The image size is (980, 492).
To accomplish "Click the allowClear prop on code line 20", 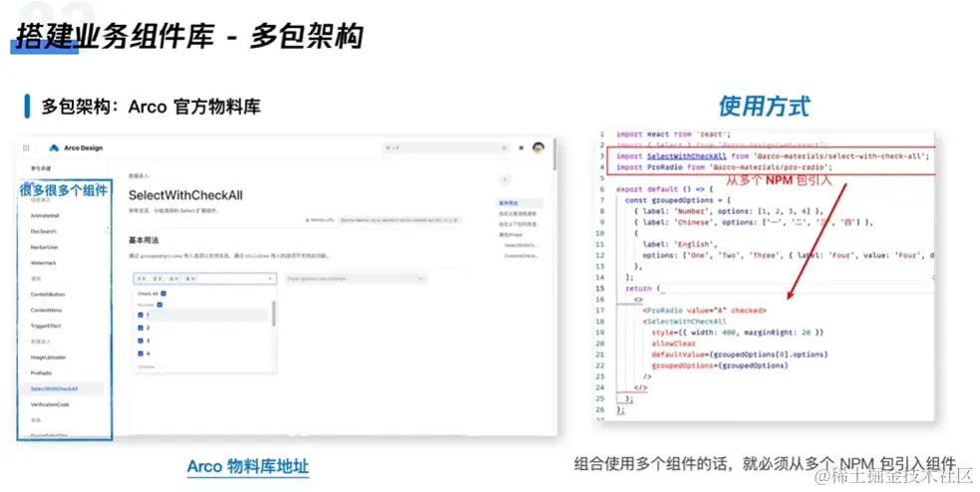I will 673,344.
